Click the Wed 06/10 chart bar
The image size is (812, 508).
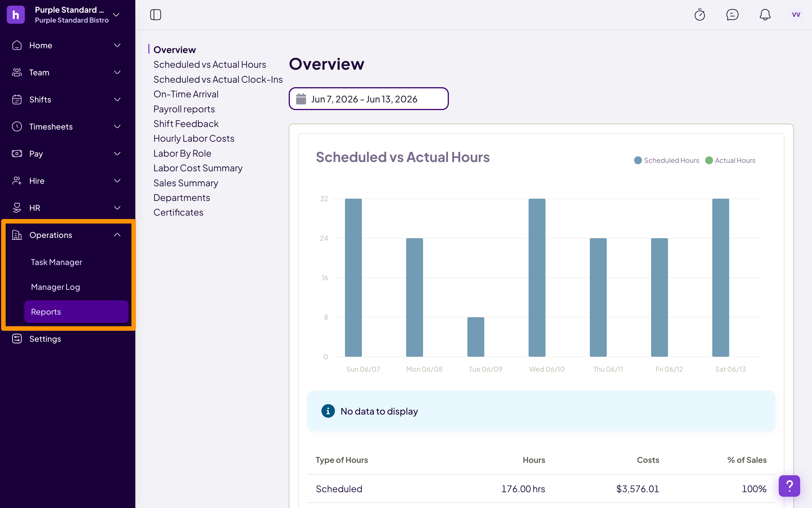[x=537, y=277]
